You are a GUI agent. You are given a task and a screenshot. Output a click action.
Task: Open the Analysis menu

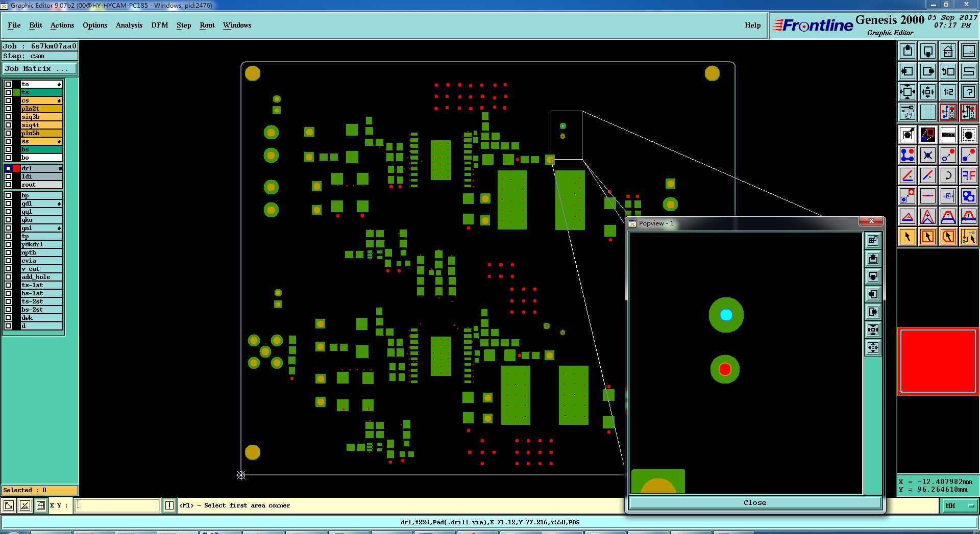point(129,25)
